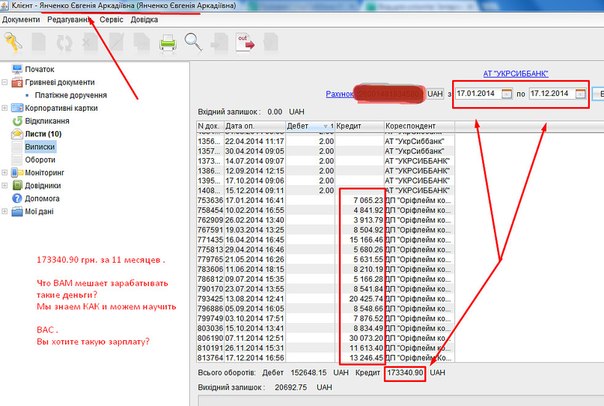The height and width of the screenshot is (406, 604).
Task: Click the Рахунок account link
Action: point(343,94)
